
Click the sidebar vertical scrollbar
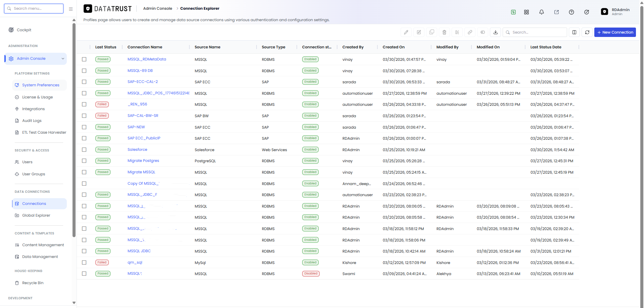74,130
